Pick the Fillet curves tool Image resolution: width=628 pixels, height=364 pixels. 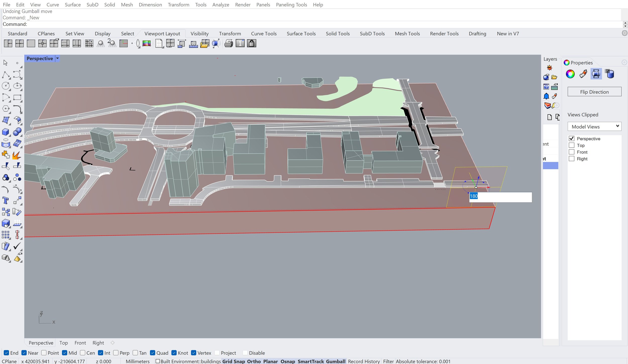coord(17,109)
